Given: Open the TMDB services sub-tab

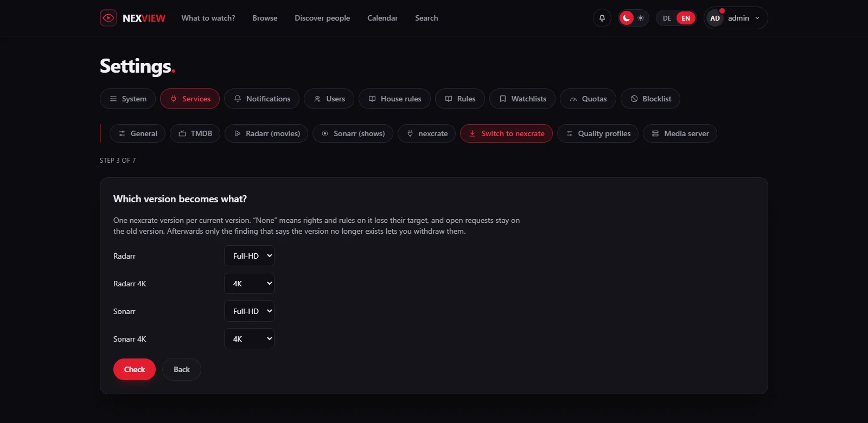Looking at the screenshot, I should pos(195,133).
